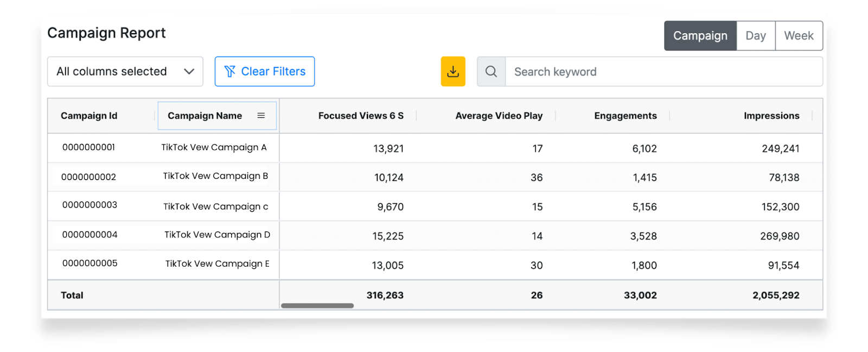This screenshot has height=352, width=868.
Task: Switch to the Week view tab
Action: tap(799, 36)
